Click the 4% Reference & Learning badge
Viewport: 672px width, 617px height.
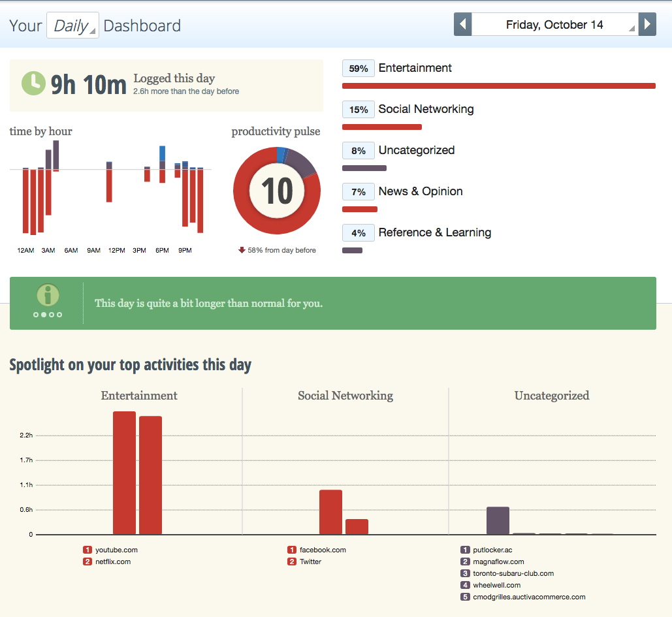(x=359, y=233)
